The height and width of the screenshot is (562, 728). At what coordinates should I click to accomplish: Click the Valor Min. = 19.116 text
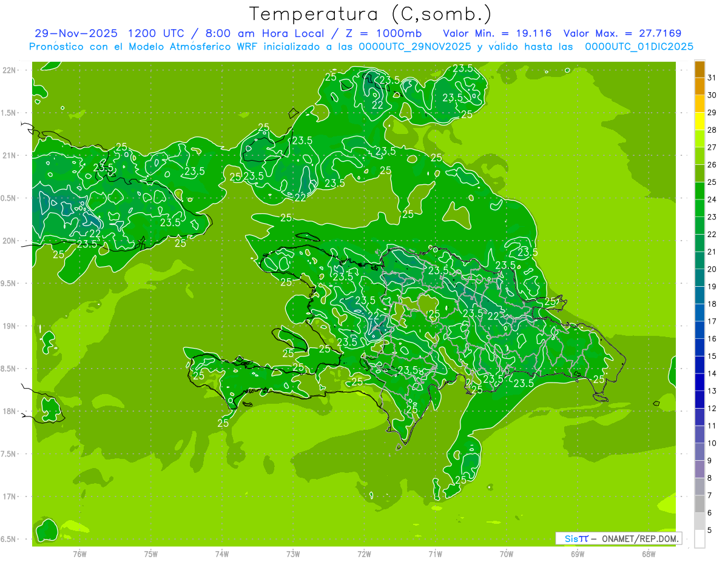(497, 33)
